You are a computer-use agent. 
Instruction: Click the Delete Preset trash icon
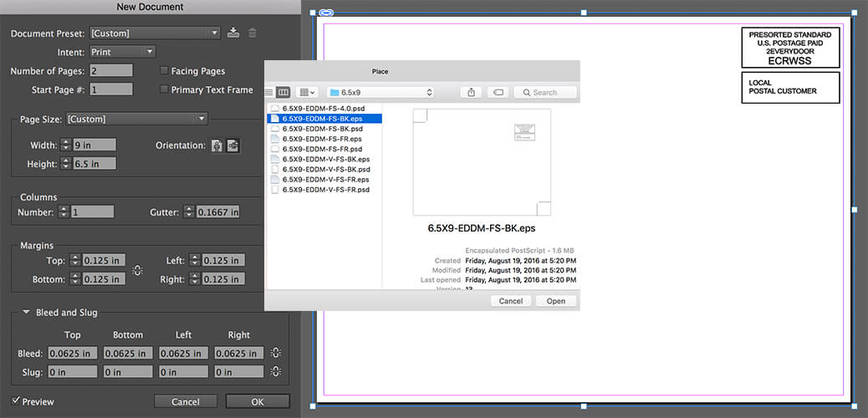pyautogui.click(x=253, y=33)
